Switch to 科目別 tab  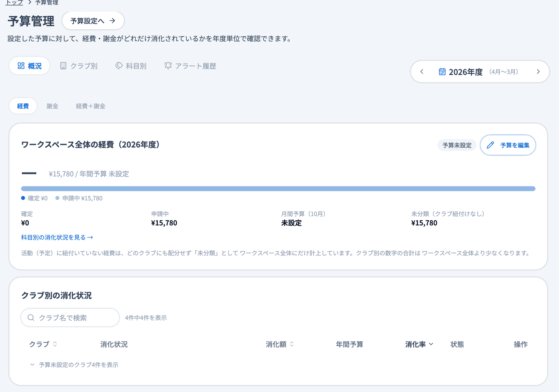point(131,66)
